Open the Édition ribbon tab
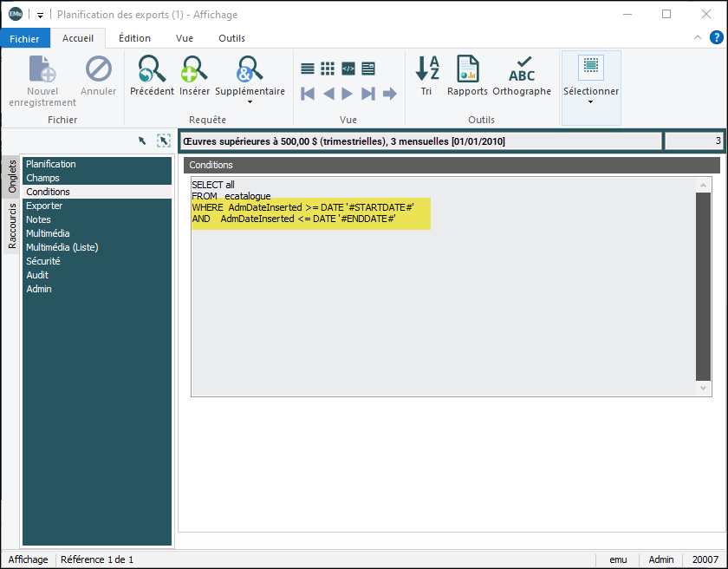The image size is (728, 569). tap(134, 38)
